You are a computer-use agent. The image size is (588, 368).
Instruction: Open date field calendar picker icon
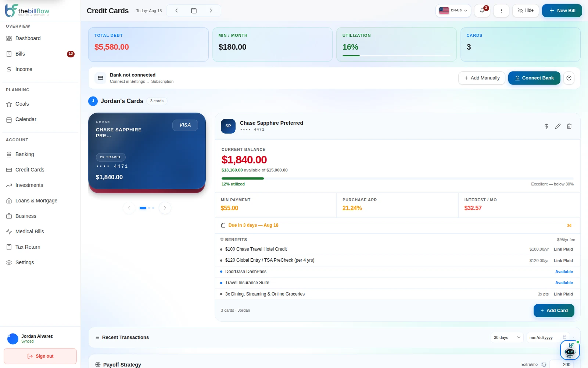click(x=564, y=337)
